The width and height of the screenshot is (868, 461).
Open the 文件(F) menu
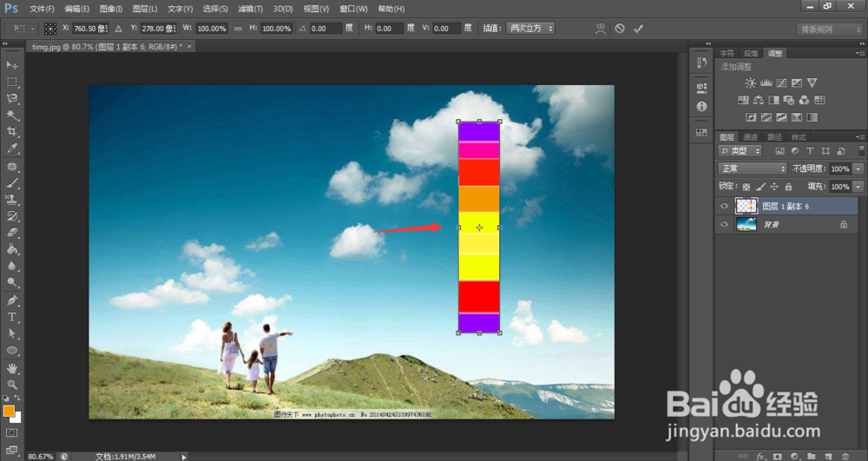coord(42,9)
